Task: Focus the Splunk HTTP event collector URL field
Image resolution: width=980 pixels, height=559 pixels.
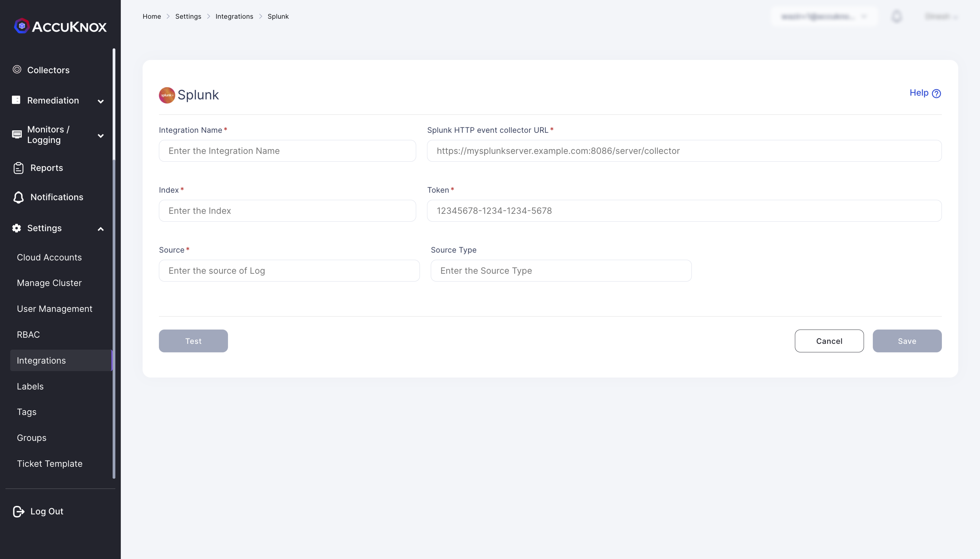Action: pyautogui.click(x=684, y=150)
